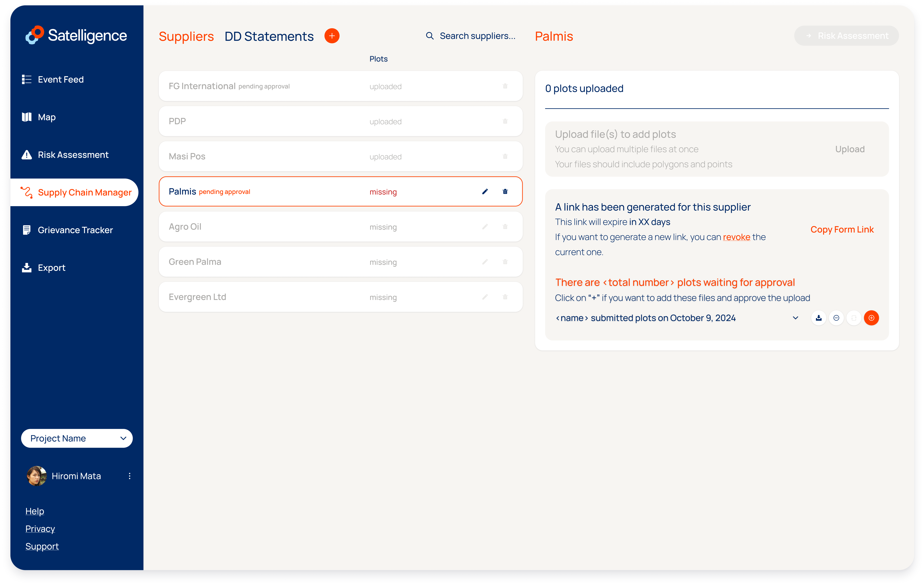
Task: Switch to DD Statements tab
Action: coord(269,36)
